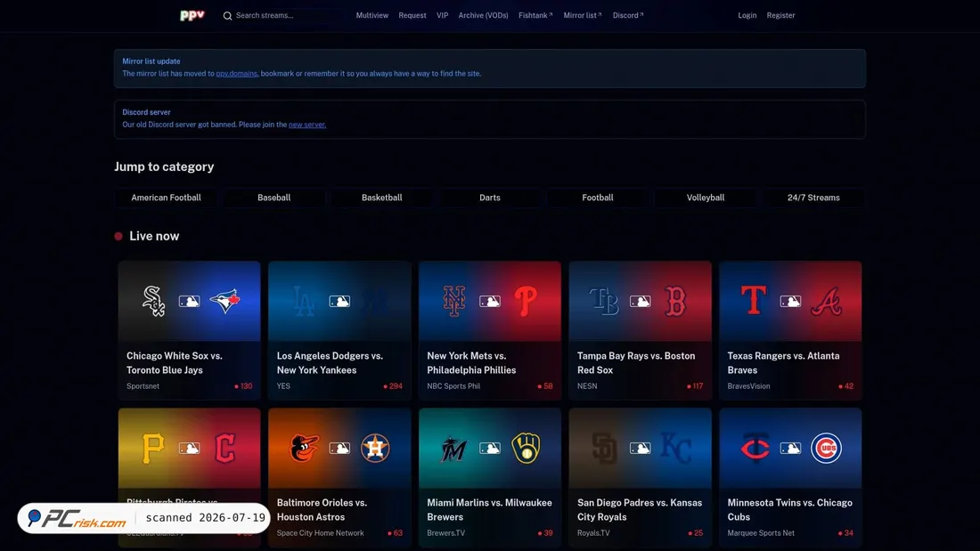Click the Marquee Sports Net channel label
This screenshot has width=980, height=551.
point(761,533)
